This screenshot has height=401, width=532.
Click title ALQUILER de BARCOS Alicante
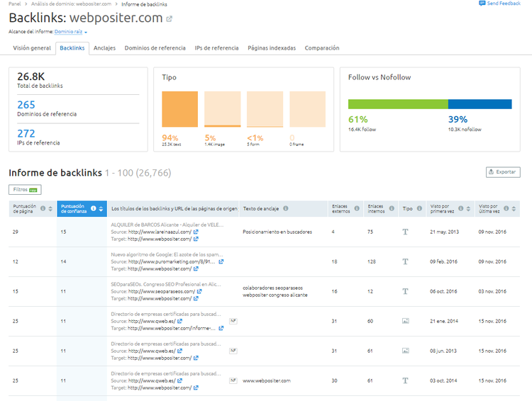167,225
